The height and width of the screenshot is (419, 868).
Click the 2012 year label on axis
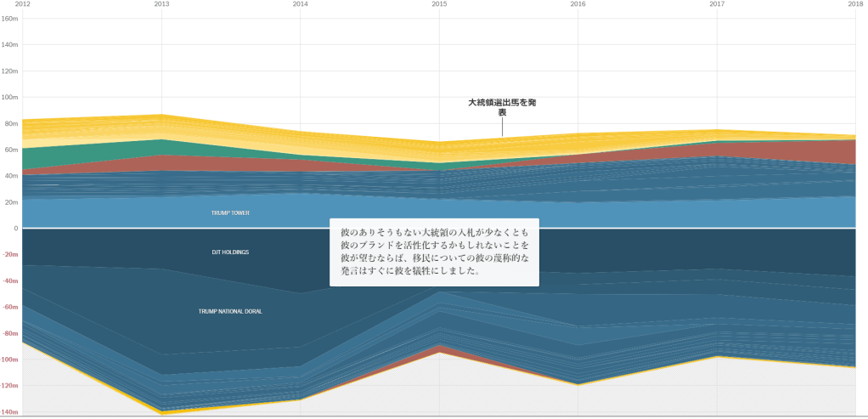click(x=23, y=4)
